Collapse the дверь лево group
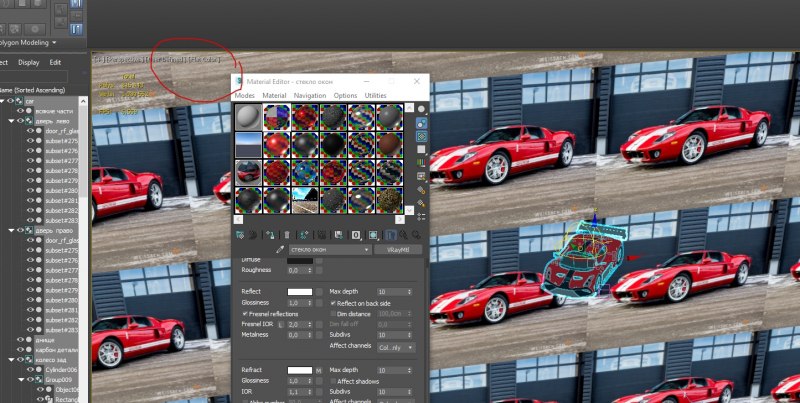This screenshot has height=403, width=800. click(x=11, y=121)
